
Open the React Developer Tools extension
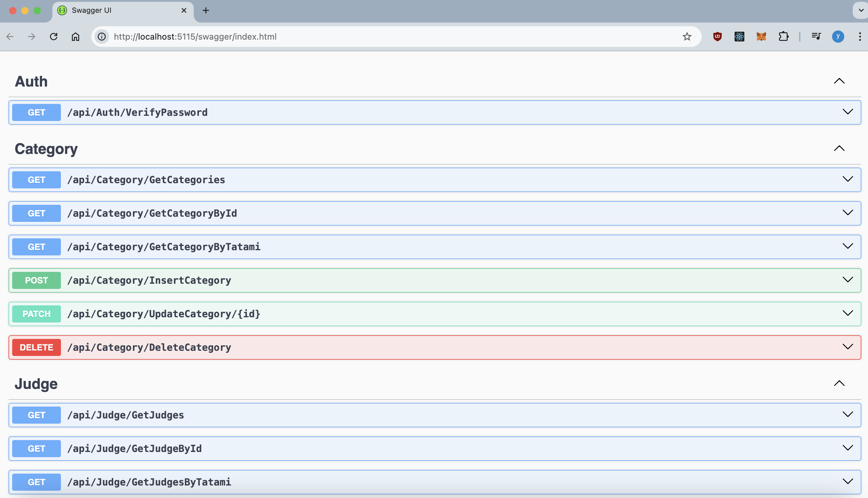(739, 37)
